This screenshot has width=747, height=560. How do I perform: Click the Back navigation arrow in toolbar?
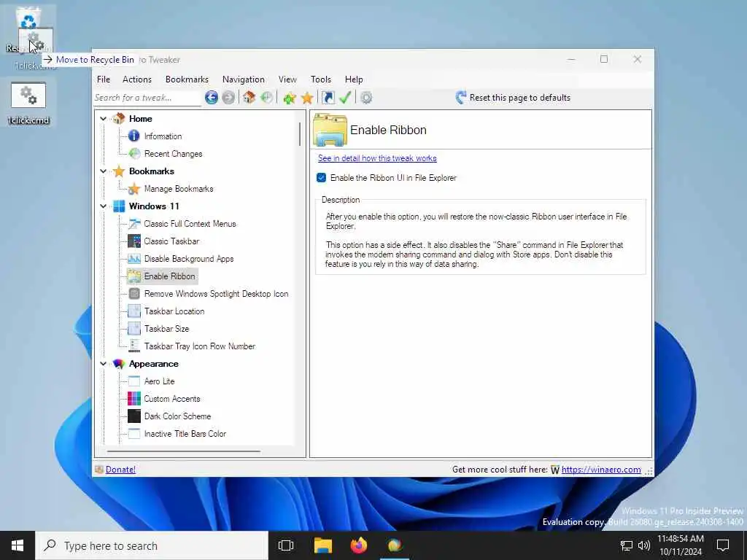pos(212,98)
